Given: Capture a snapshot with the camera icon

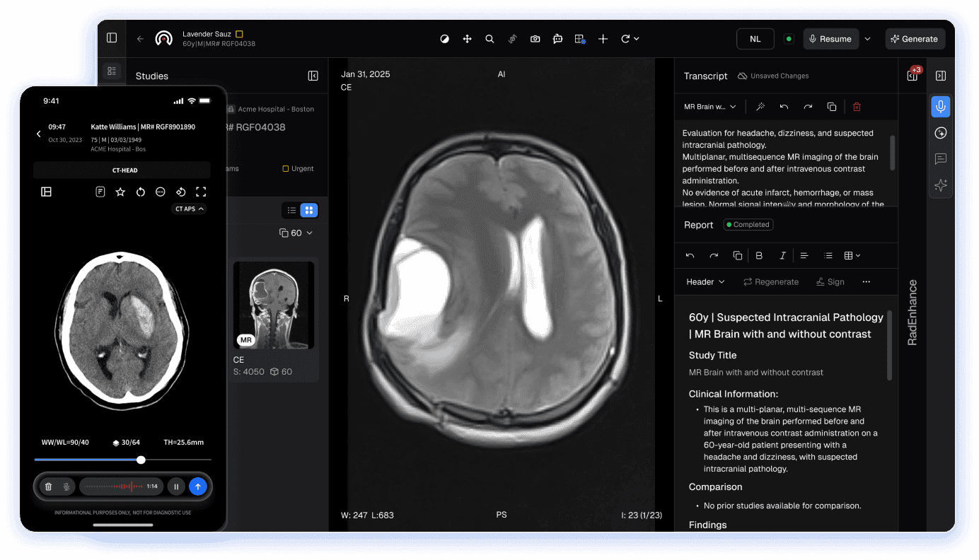Looking at the screenshot, I should (535, 39).
